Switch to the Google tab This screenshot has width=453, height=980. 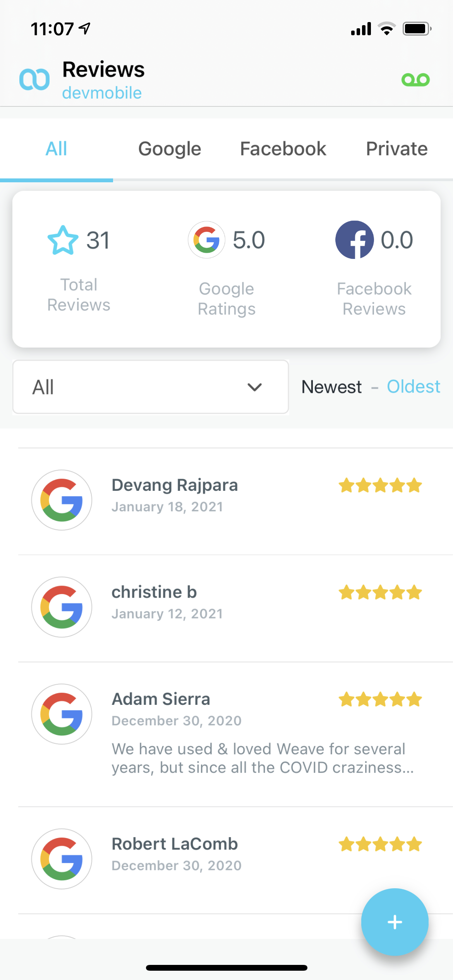(170, 149)
